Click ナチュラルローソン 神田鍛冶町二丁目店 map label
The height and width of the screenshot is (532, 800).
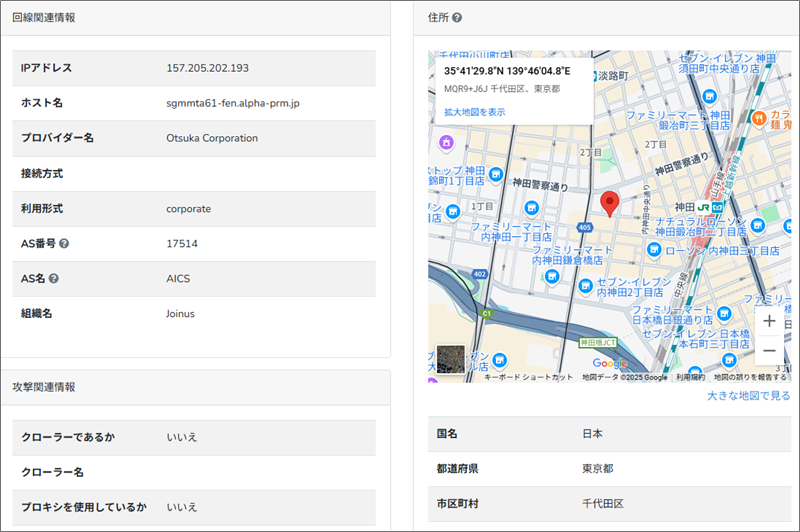point(701,226)
